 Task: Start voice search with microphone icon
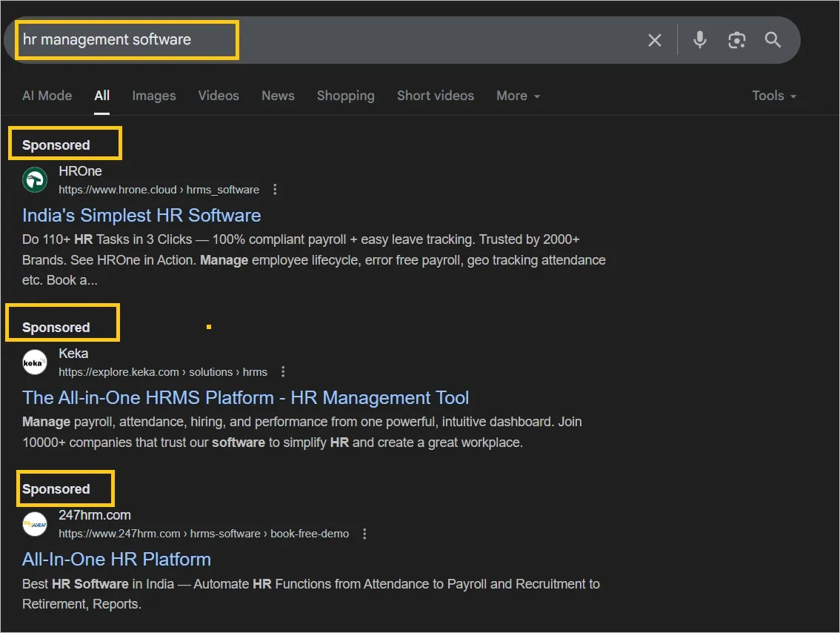click(x=699, y=40)
